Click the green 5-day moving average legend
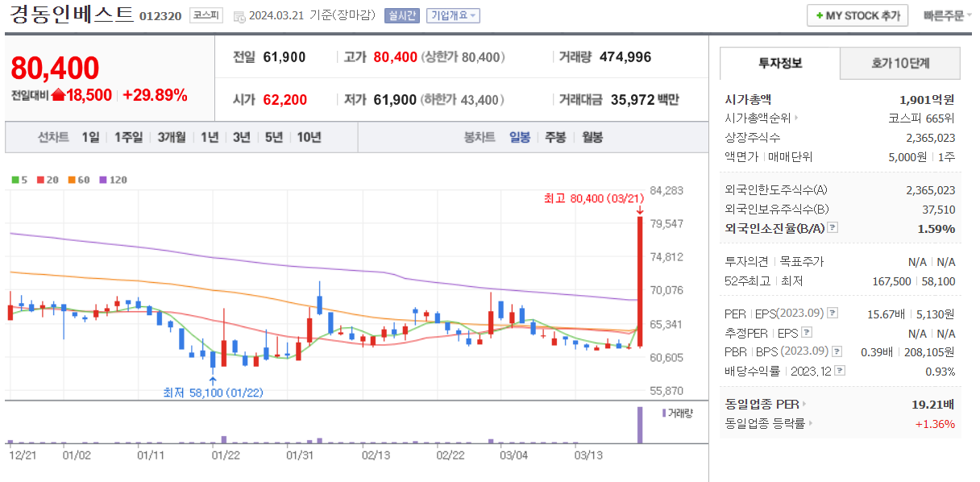Image resolution: width=980 pixels, height=482 pixels. 20,180
